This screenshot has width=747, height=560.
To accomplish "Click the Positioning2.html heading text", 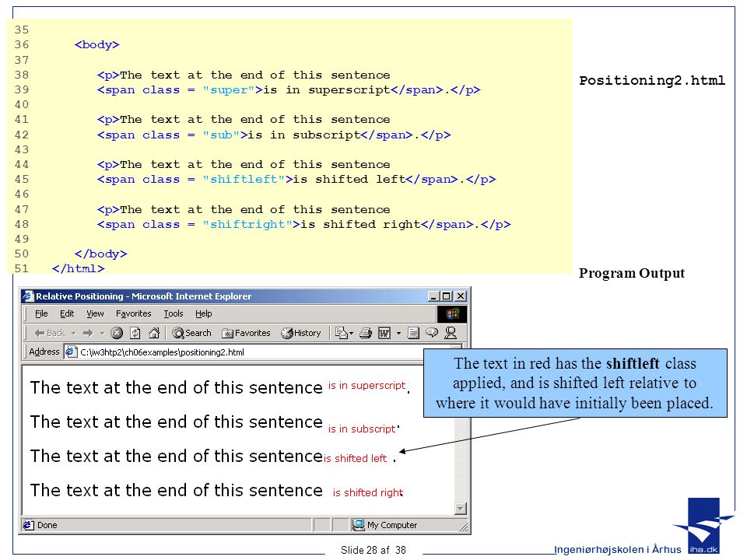I will tap(652, 80).
